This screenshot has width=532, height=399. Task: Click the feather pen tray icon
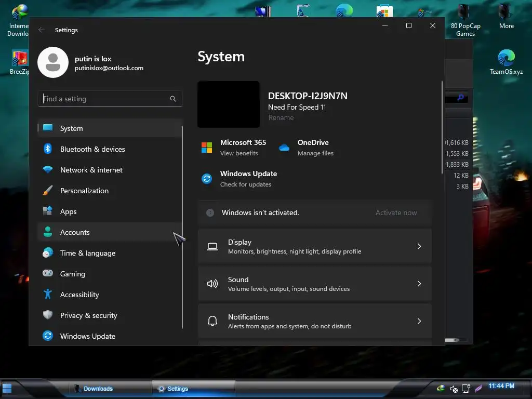(x=478, y=389)
